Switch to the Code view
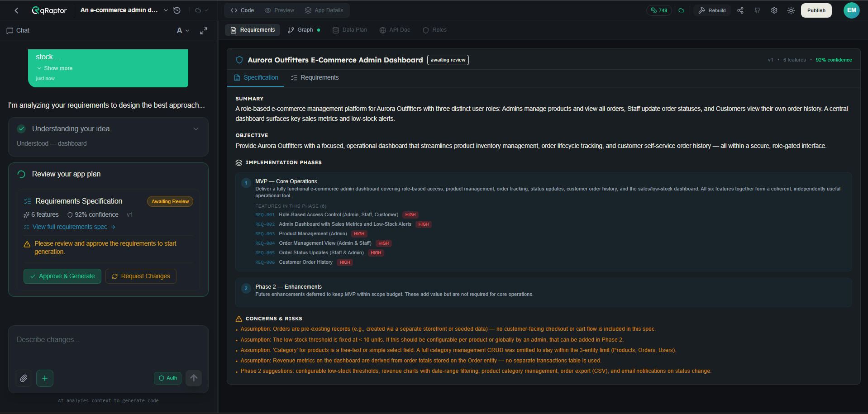Viewport: 868px width, 414px height. (242, 10)
